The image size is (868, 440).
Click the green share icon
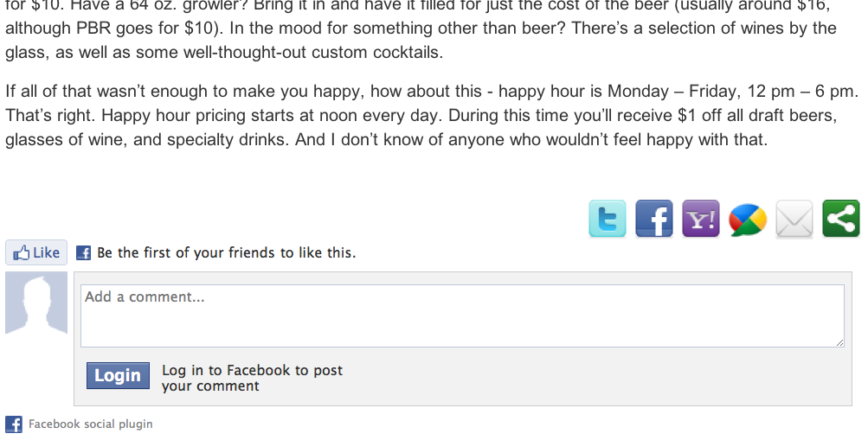[x=841, y=219]
